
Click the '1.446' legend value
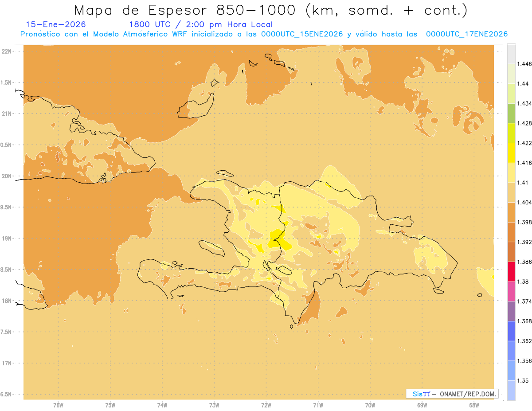click(x=524, y=64)
